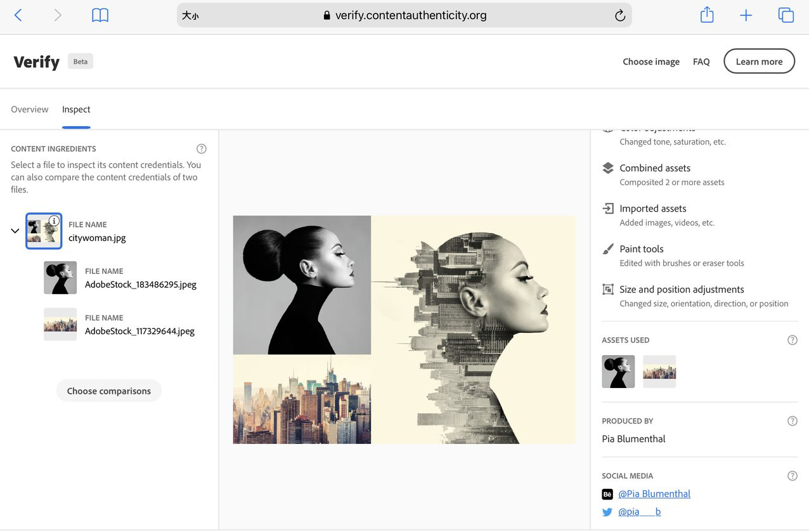The height and width of the screenshot is (532, 809).
Task: Collapse the citywoman.jpg ingredient tree
Action: 15,231
